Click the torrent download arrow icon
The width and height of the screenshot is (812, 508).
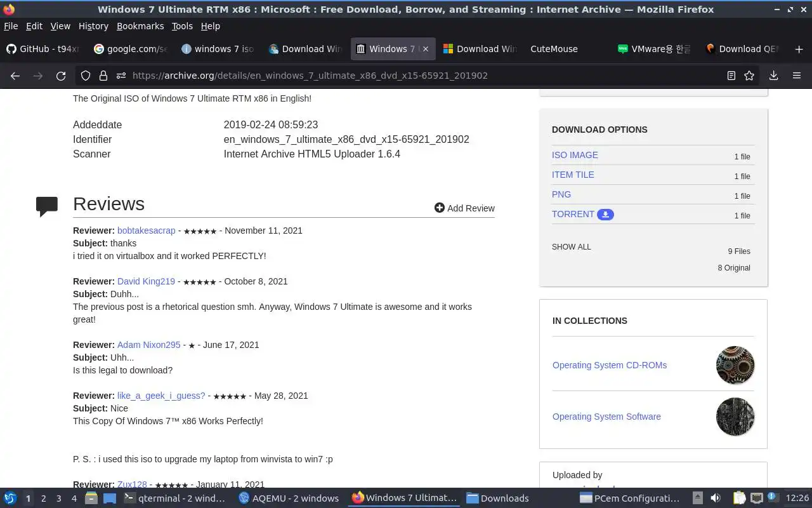(x=605, y=215)
